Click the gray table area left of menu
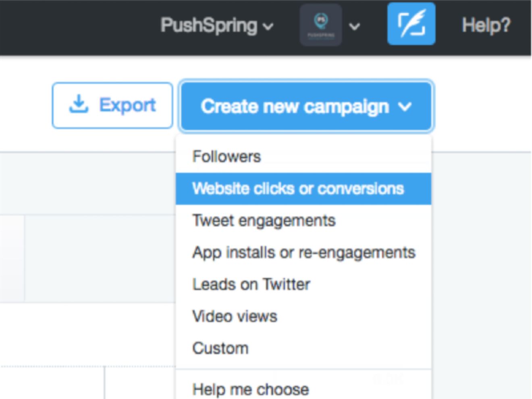Image resolution: width=532 pixels, height=399 pixels. pyautogui.click(x=101, y=258)
